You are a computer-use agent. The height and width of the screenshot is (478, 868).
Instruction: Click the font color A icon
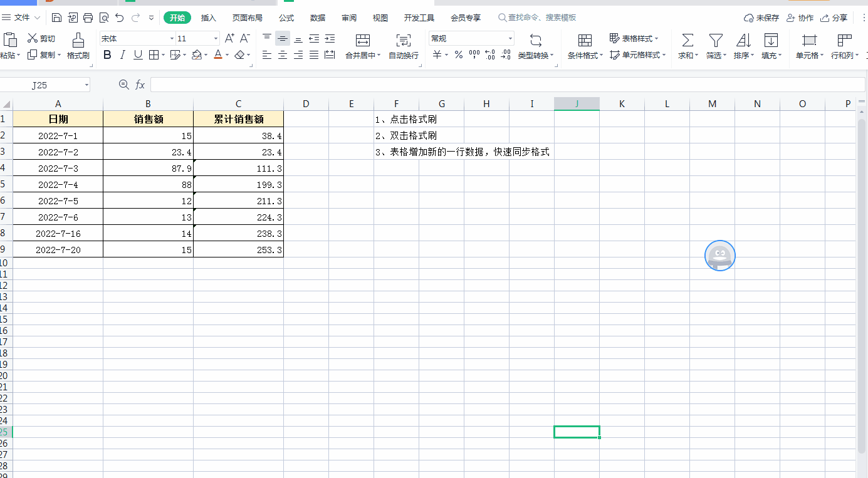pyautogui.click(x=217, y=55)
